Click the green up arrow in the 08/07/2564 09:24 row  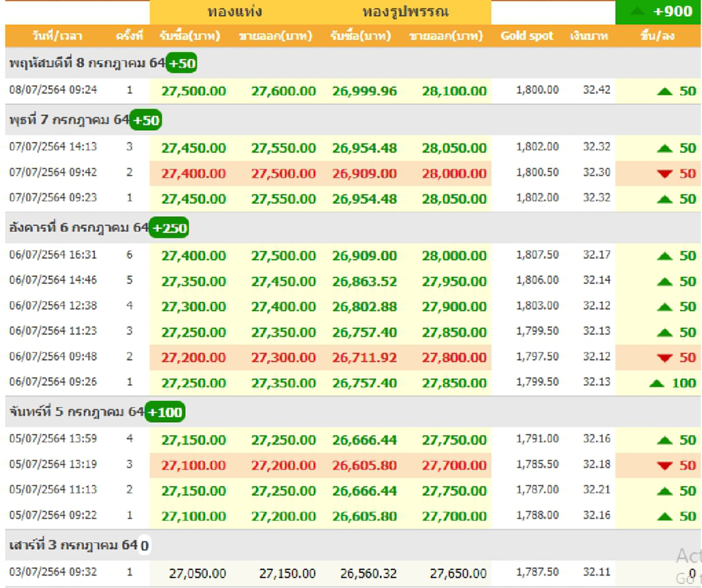pos(665,91)
